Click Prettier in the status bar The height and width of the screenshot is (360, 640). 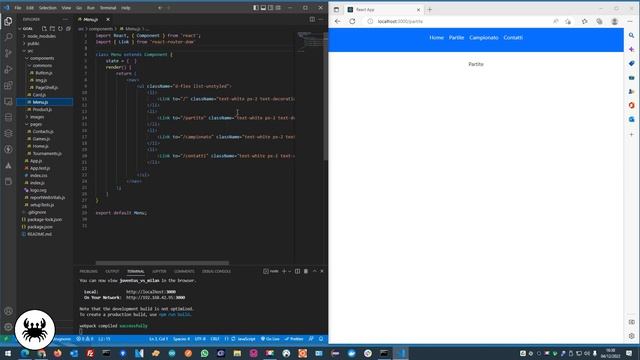(294, 339)
